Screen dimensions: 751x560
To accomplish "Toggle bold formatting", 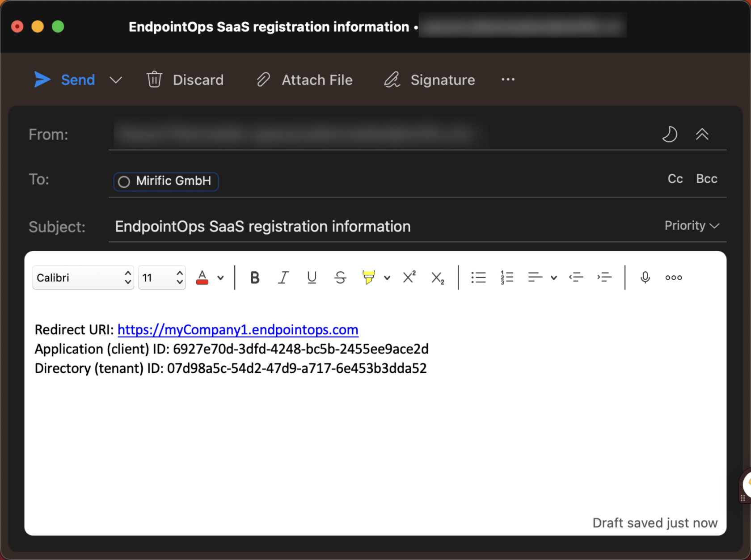I will pos(255,278).
